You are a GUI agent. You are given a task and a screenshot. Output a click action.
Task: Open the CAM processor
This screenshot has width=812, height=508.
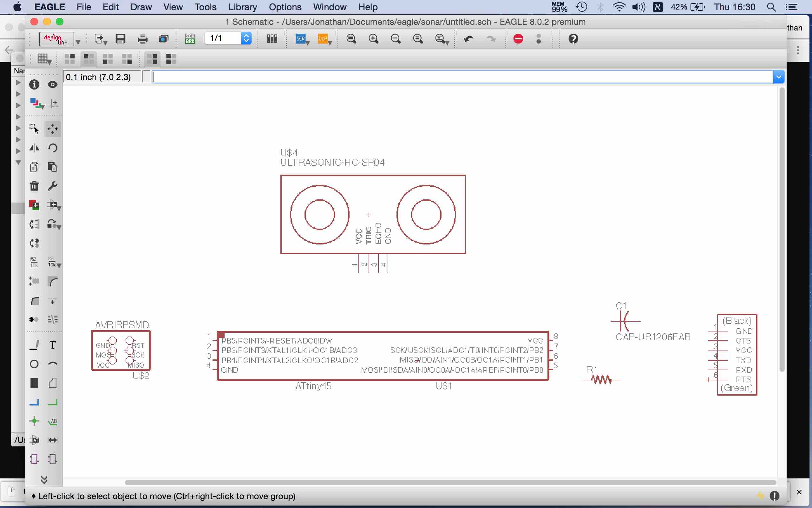click(163, 39)
